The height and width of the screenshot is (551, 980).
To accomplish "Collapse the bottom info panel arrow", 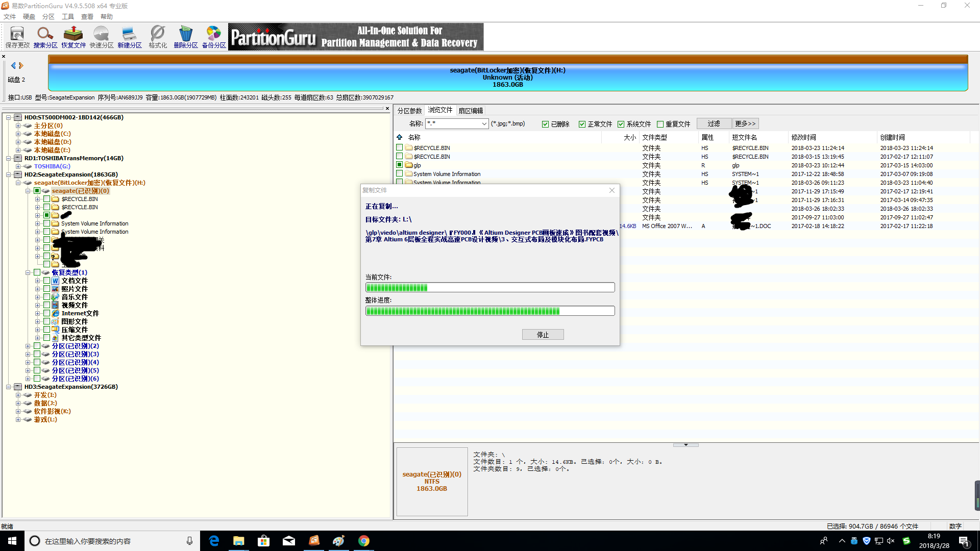I will 685,445.
